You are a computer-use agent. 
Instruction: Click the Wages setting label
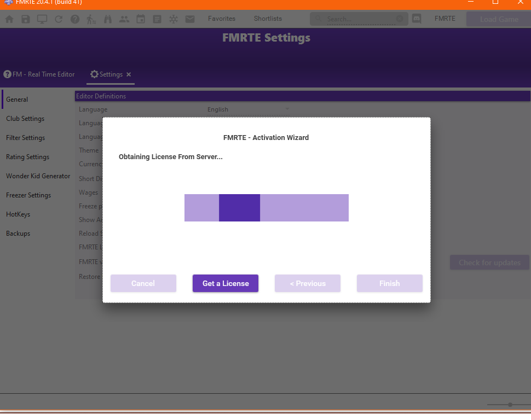point(88,192)
